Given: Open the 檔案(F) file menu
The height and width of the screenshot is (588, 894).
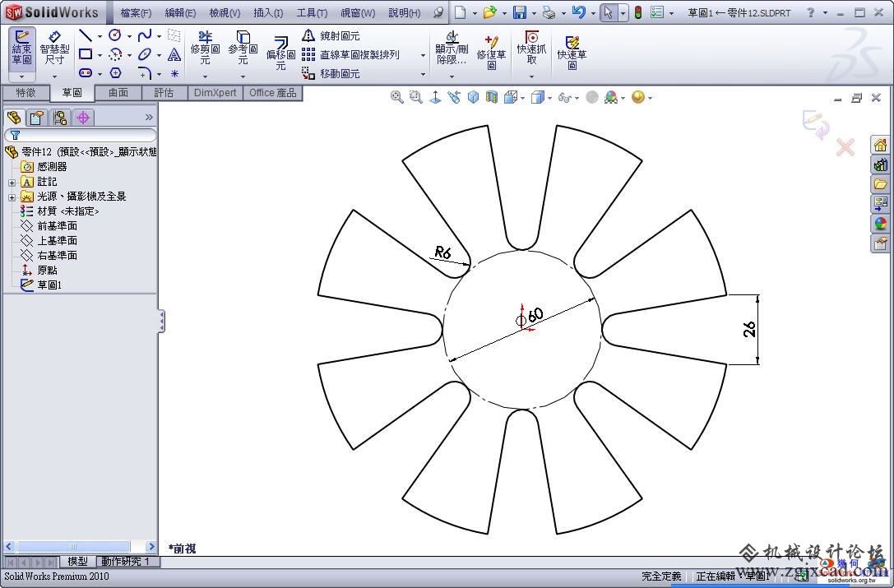Looking at the screenshot, I should coord(136,12).
